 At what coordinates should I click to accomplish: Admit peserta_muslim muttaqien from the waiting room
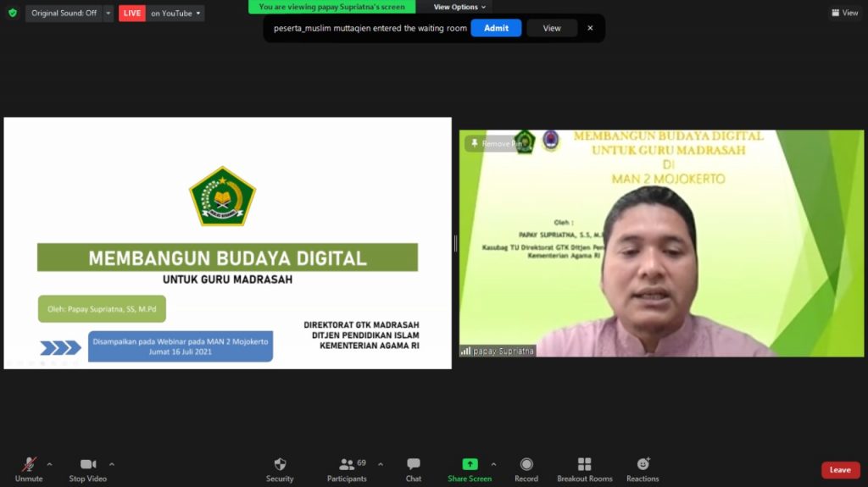(x=496, y=28)
